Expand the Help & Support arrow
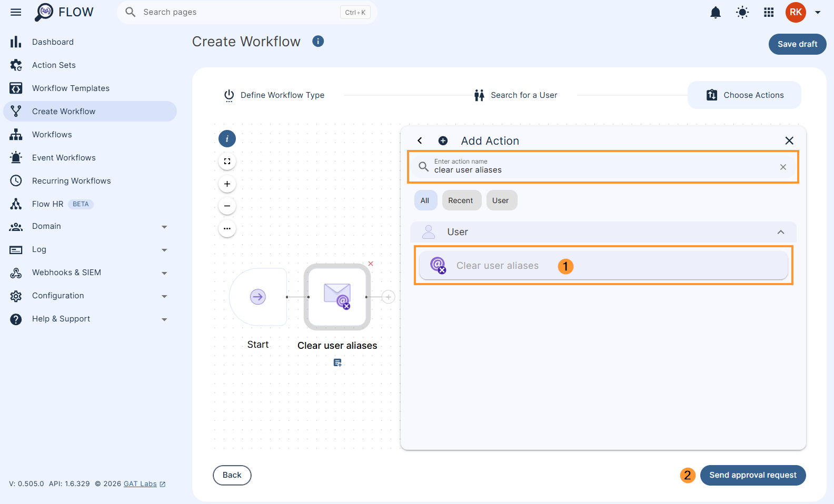This screenshot has width=834, height=504. [x=164, y=319]
